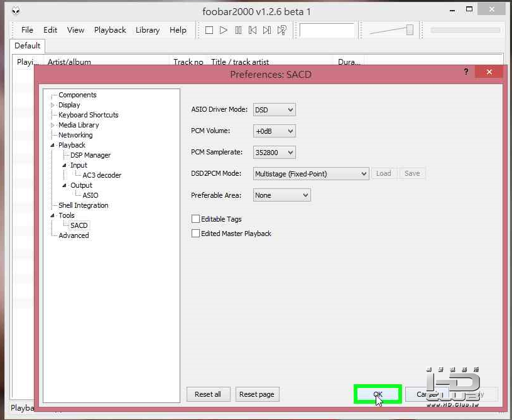Expand the Media Library tree node

(52, 125)
